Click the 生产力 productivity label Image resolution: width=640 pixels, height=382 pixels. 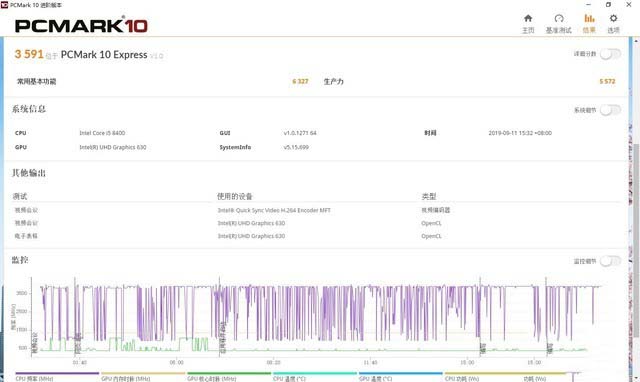pyautogui.click(x=333, y=82)
